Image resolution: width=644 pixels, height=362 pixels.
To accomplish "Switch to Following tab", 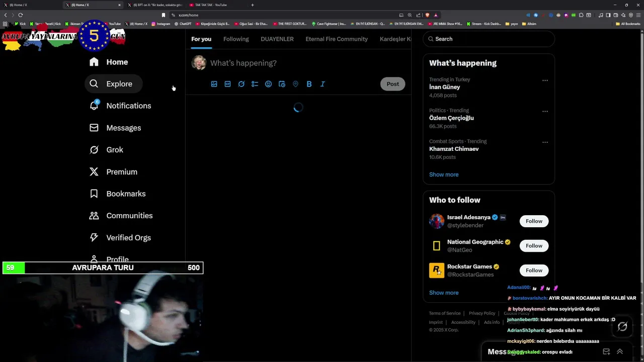I will click(236, 39).
